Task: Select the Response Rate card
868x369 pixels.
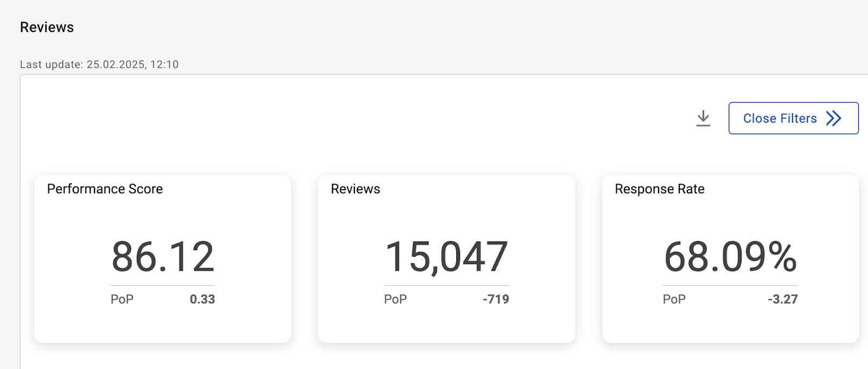Action: pyautogui.click(x=730, y=326)
